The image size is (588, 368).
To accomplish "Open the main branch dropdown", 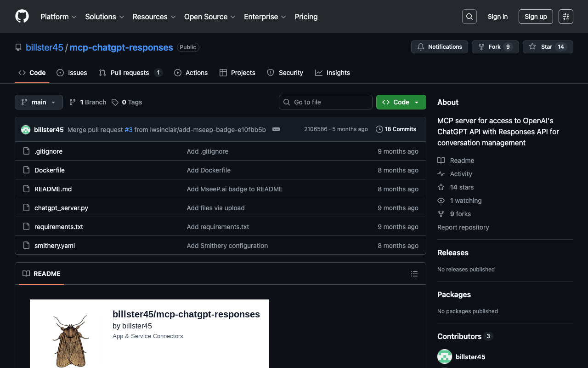I will 39,102.
